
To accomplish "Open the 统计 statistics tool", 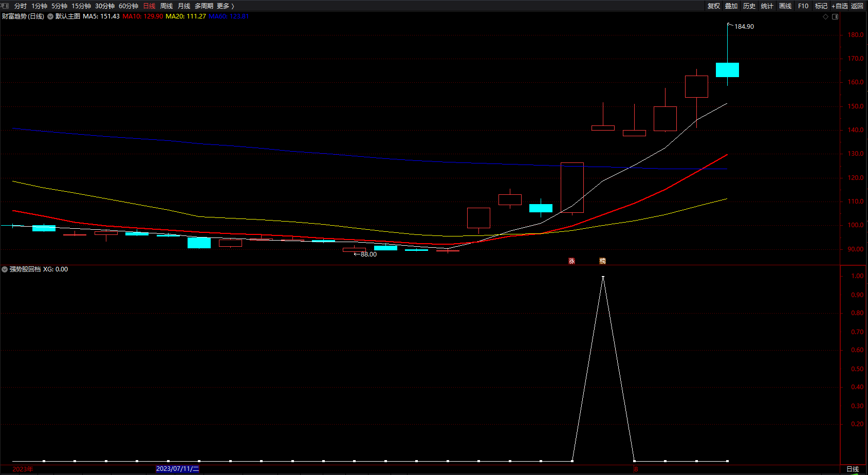I will [x=767, y=6].
